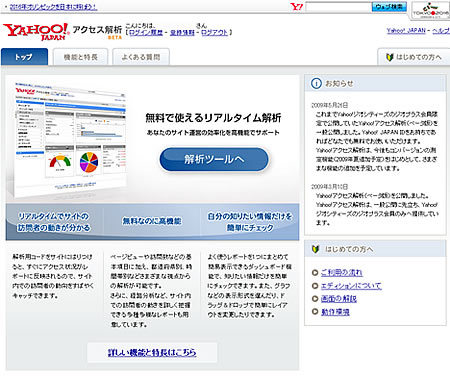Open the 画面の解説 link
450x379 pixels.
pos(339,299)
